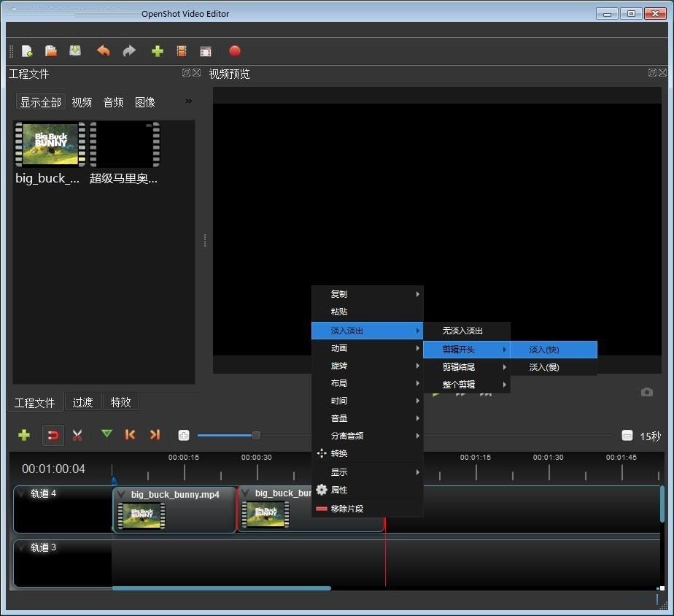Click the fullscreen clapboard icon in toolbar

[206, 52]
